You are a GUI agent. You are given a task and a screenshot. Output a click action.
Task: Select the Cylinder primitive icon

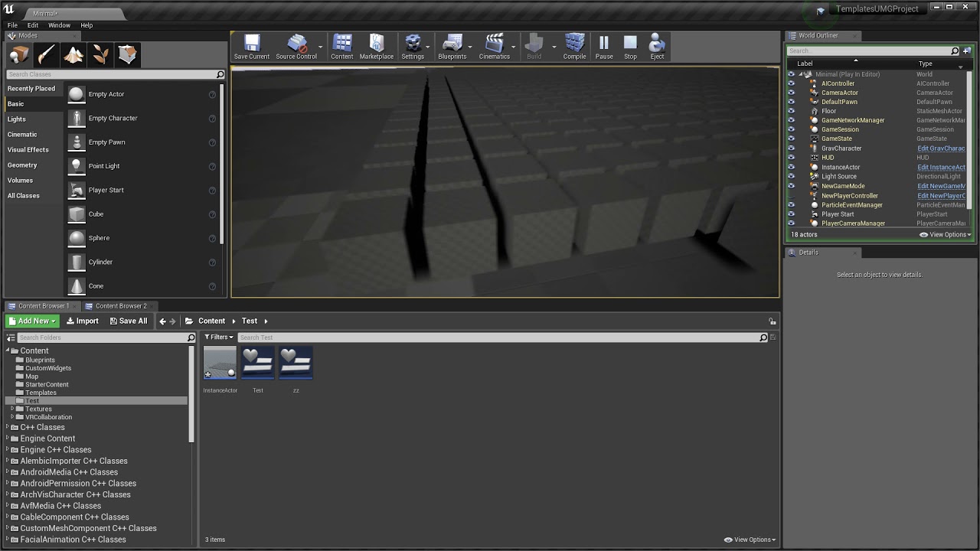tap(77, 262)
